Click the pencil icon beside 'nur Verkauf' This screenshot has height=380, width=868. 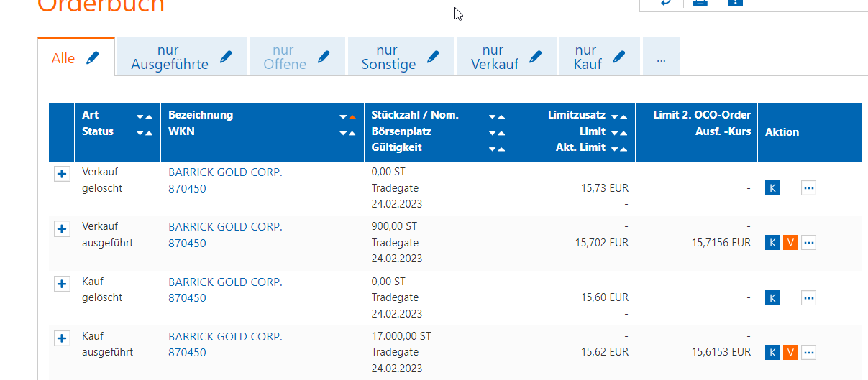535,57
